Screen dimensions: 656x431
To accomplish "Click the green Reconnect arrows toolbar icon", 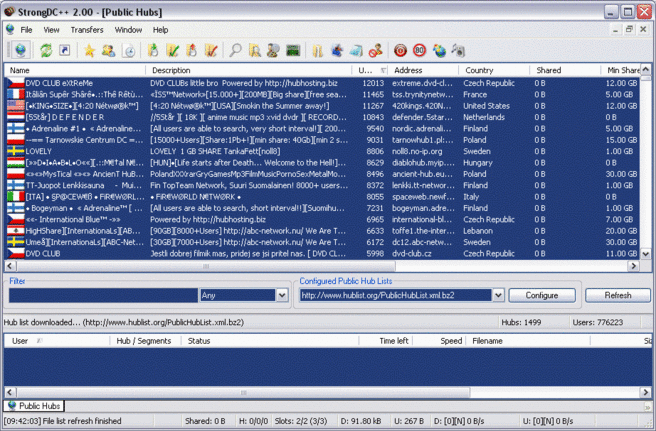I will (x=47, y=49).
